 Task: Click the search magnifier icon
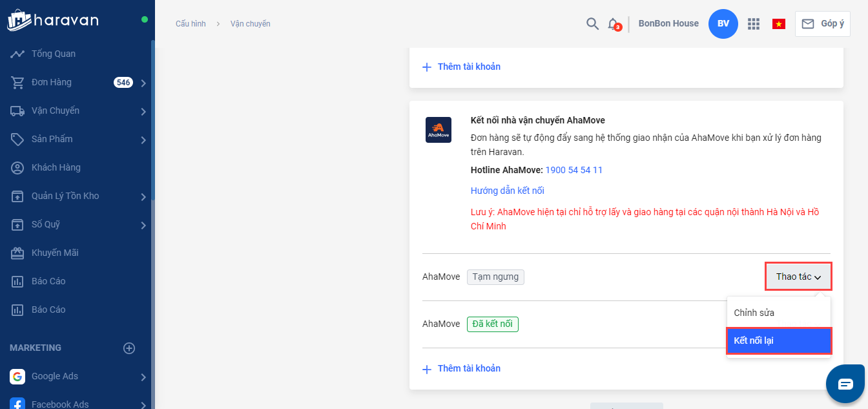point(592,24)
